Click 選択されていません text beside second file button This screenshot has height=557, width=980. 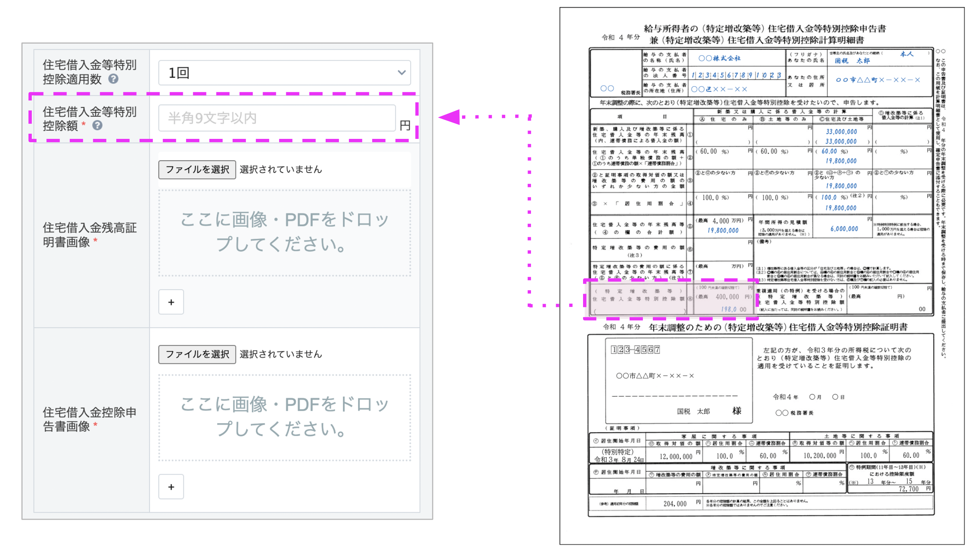(x=281, y=354)
